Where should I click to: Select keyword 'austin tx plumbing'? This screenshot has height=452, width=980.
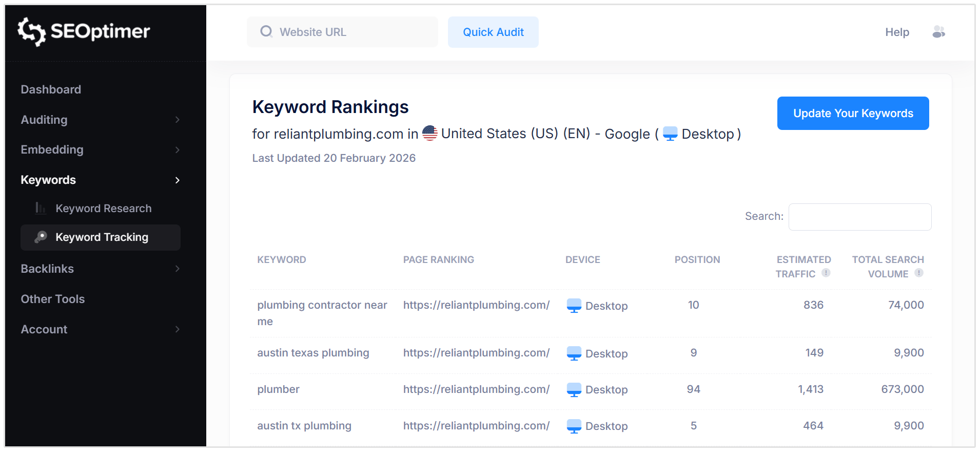pyautogui.click(x=304, y=426)
